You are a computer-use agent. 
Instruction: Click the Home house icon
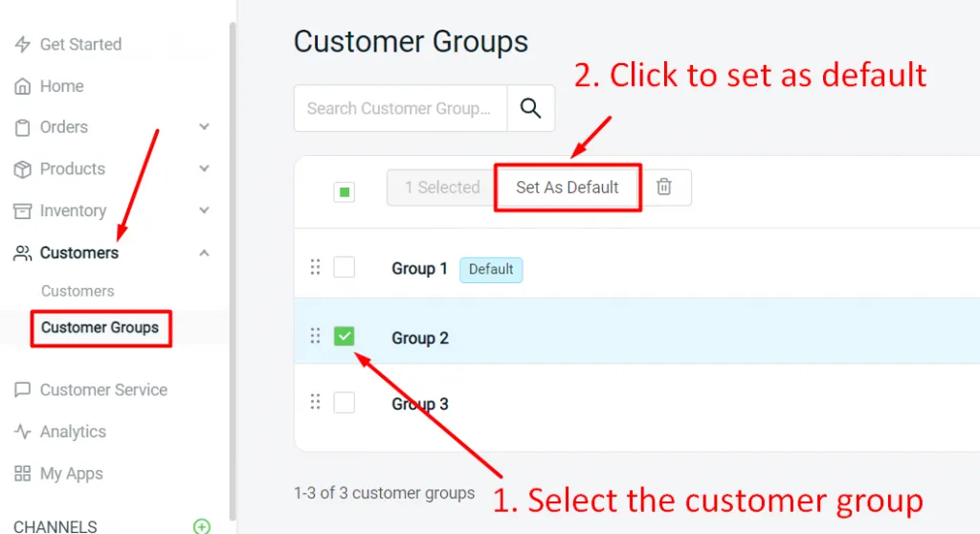23,87
